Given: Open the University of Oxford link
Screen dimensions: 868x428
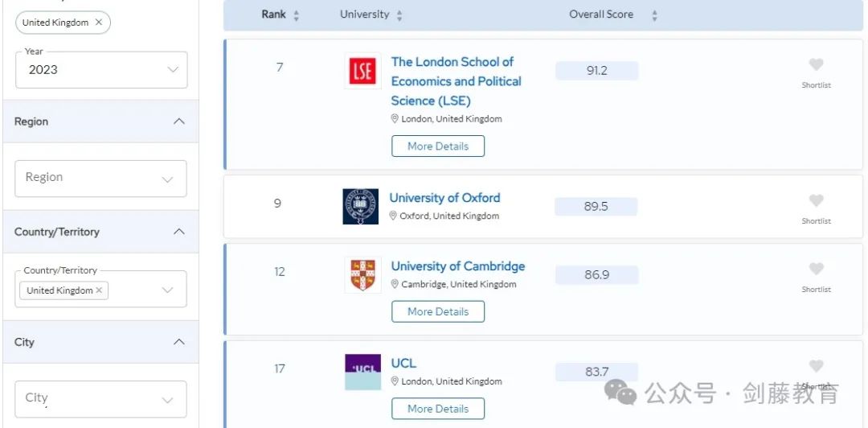Looking at the screenshot, I should point(444,198).
